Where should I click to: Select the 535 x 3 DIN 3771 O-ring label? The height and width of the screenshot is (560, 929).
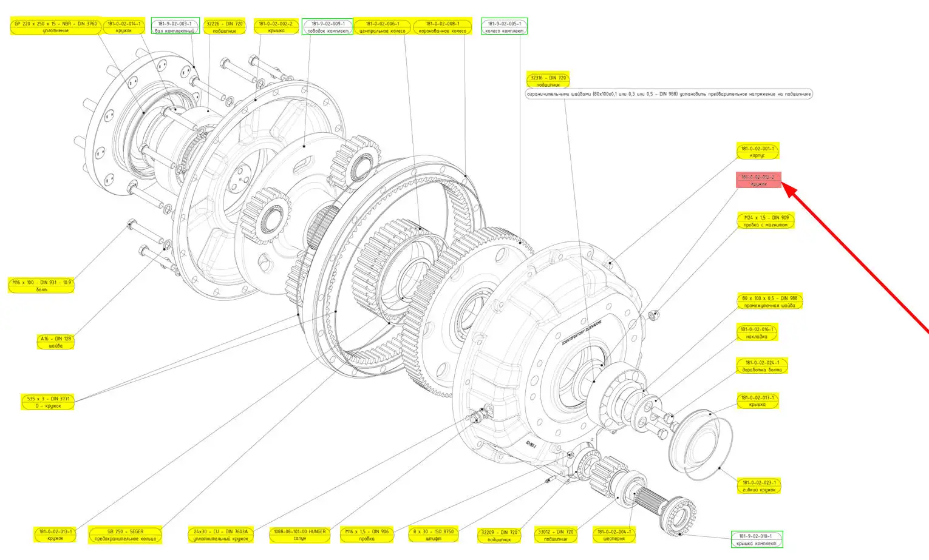(x=48, y=402)
